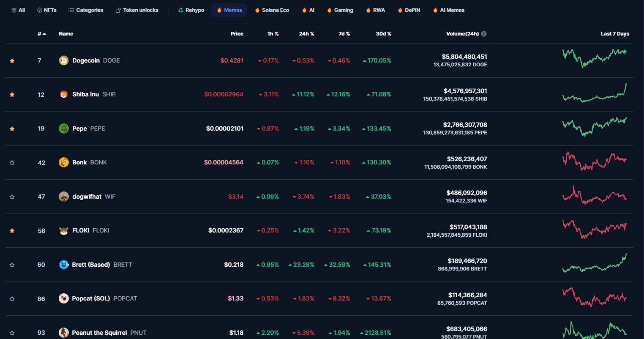The width and height of the screenshot is (644, 339).
Task: Select the RWA category tab
Action: point(376,10)
